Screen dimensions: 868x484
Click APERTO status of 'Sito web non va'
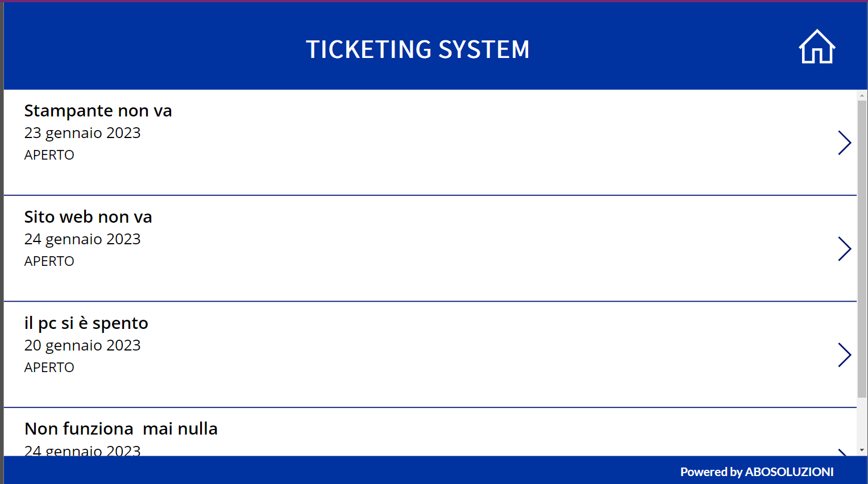coord(49,261)
